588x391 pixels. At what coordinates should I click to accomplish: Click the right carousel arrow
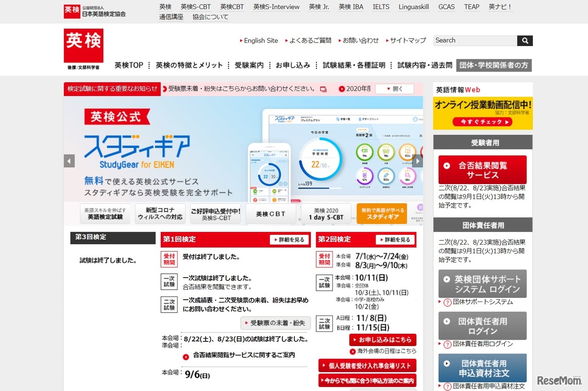click(x=418, y=161)
